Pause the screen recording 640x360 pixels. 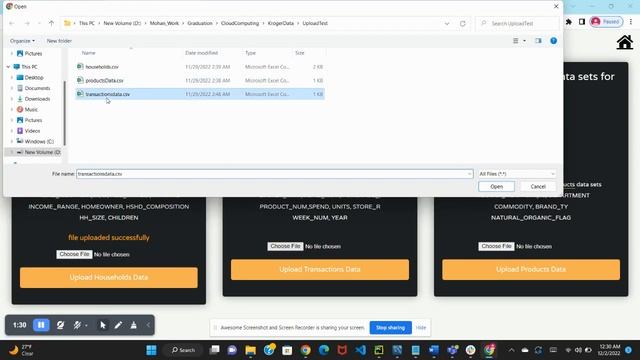(x=41, y=325)
